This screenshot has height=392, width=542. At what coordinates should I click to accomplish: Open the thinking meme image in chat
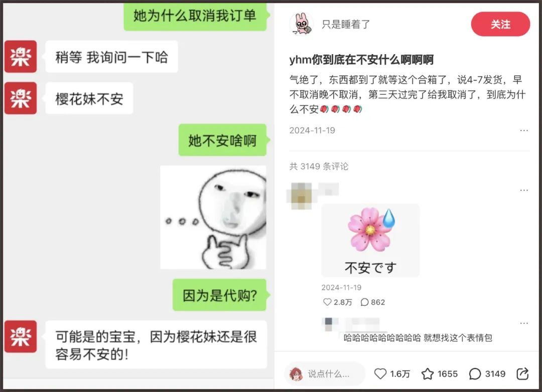point(213,217)
